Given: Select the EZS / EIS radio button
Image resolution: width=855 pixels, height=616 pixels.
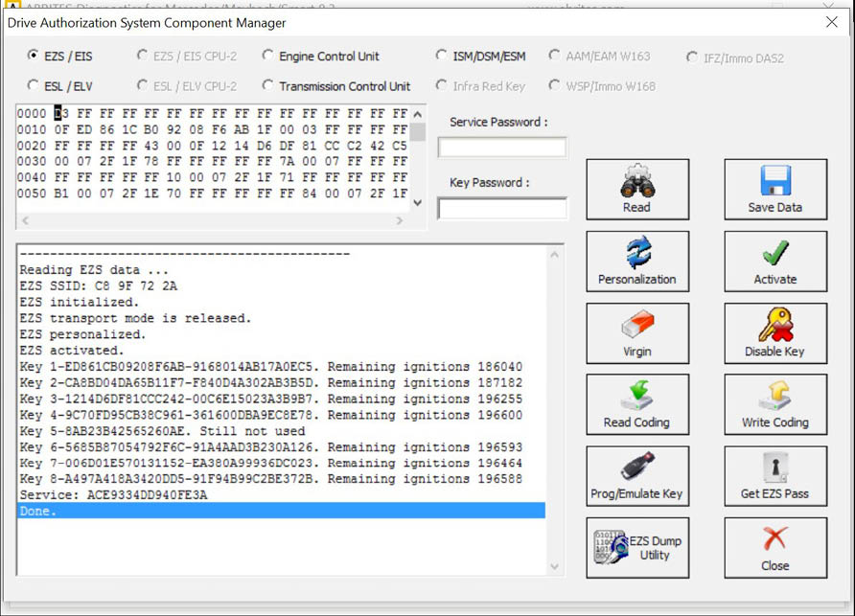Looking at the screenshot, I should click(34, 57).
